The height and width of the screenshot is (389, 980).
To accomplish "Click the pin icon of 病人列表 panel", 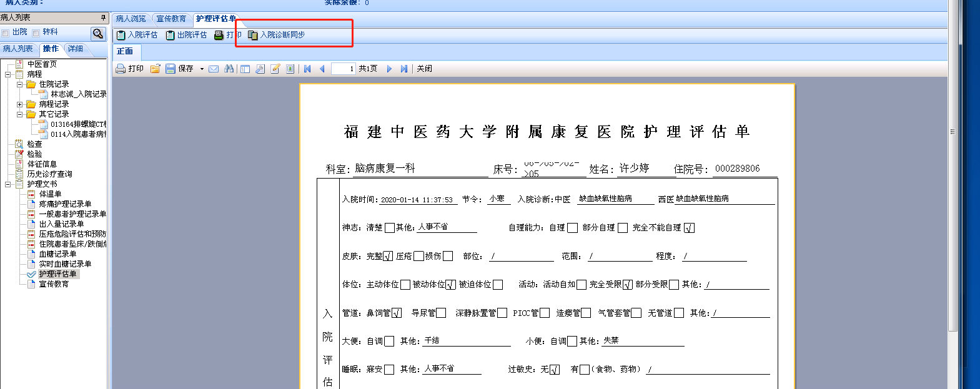I will tap(103, 17).
